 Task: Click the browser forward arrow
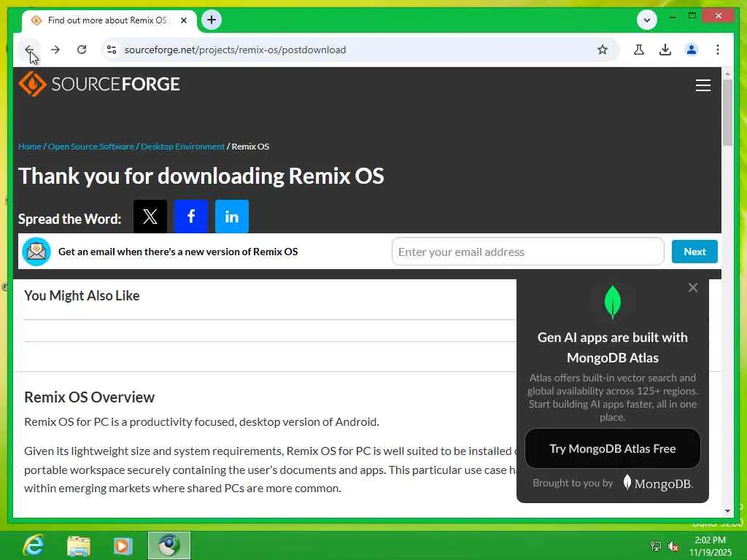[x=55, y=50]
